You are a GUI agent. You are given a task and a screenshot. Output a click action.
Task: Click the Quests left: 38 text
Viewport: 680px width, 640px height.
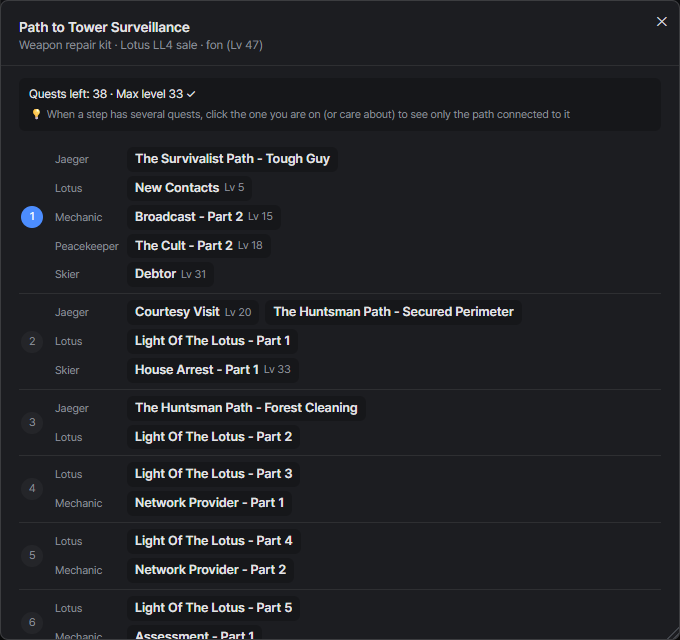click(68, 94)
